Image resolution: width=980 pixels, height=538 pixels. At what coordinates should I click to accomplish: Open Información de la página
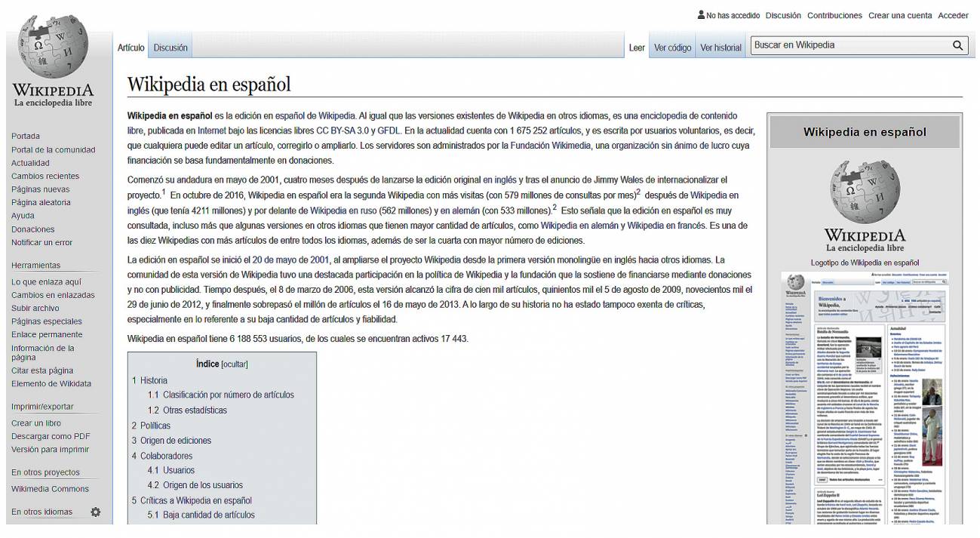point(43,352)
